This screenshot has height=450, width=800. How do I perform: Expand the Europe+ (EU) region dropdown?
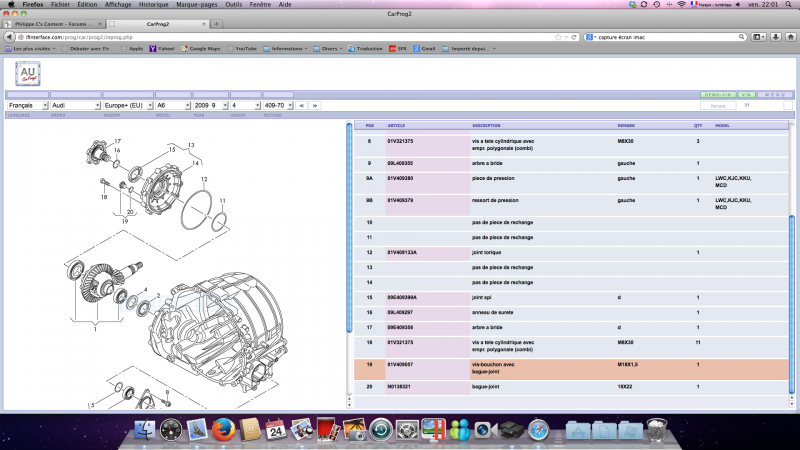coord(127,104)
